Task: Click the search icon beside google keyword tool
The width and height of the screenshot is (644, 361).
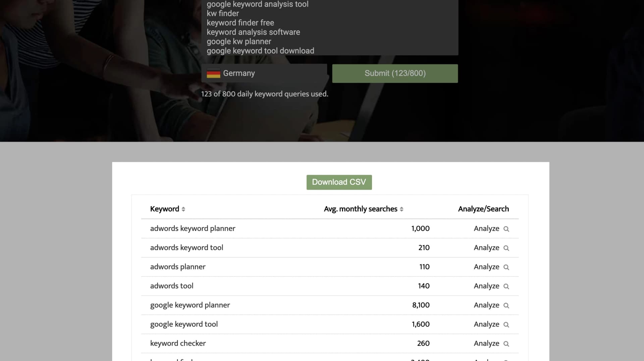Action: 506,324
